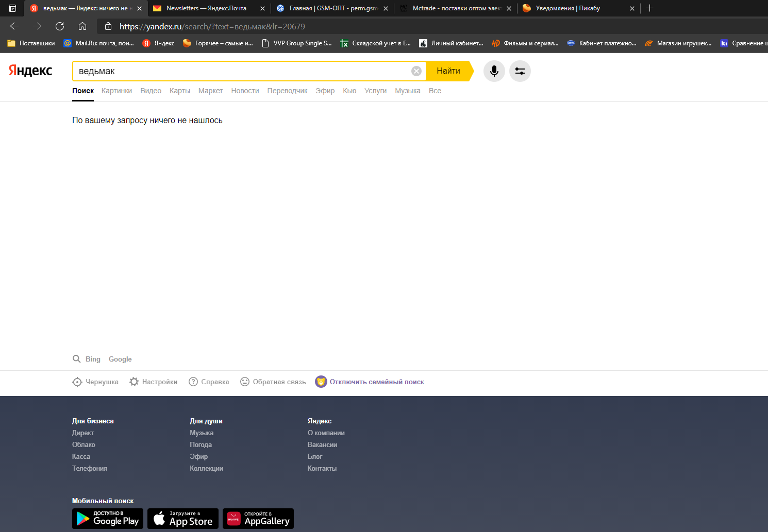
Task: Disable family search (Отключить семейный поиск)
Action: pyautogui.click(x=370, y=382)
